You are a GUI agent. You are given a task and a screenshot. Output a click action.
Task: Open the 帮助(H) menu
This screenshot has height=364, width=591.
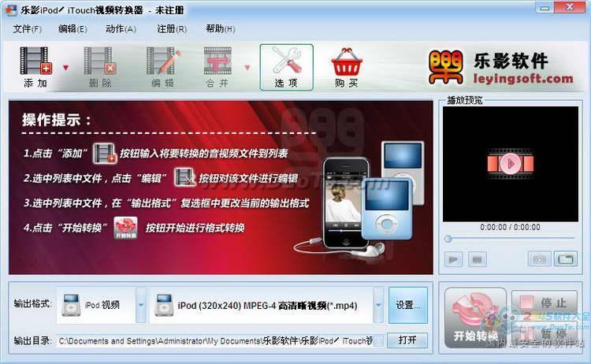tap(221, 28)
